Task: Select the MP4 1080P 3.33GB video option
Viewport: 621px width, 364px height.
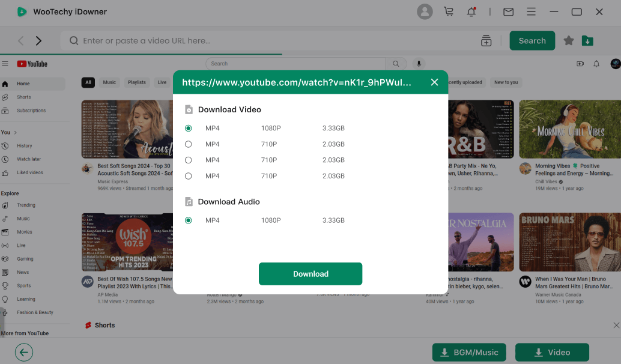Action: click(x=189, y=128)
